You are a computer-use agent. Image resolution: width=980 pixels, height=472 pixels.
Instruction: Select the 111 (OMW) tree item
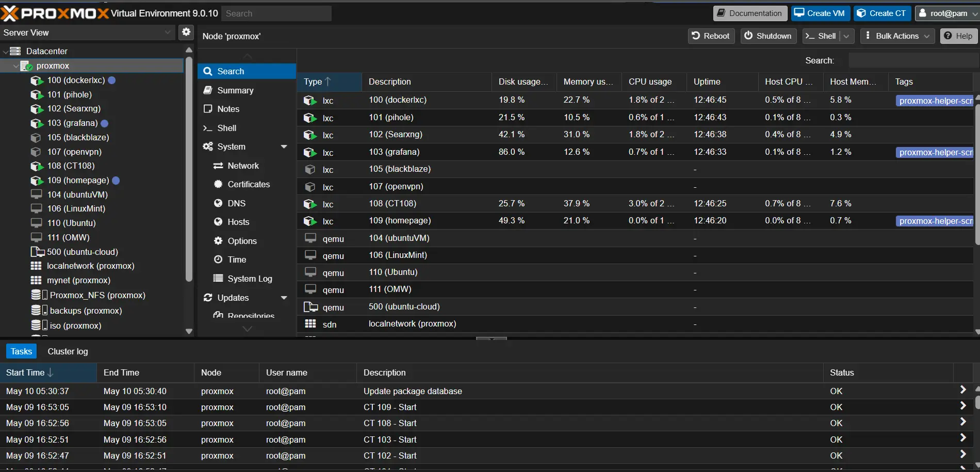(x=68, y=237)
